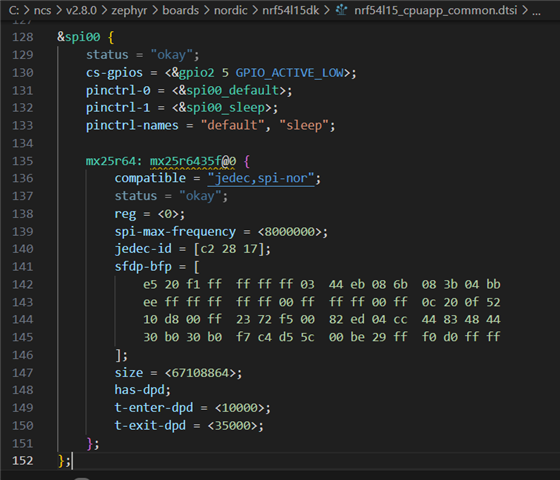Follow the "jedec,spi-nor" compatible link
560x480 pixels.
click(261, 178)
